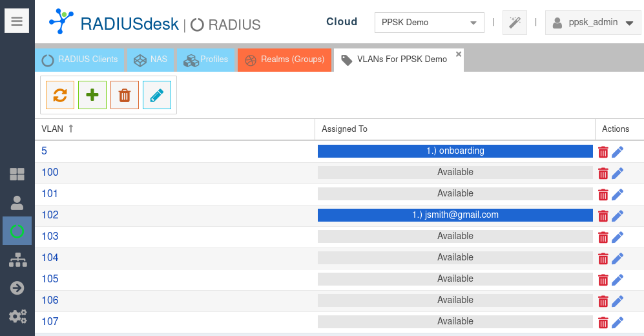Open the network hierarchy sidebar icon
The height and width of the screenshot is (336, 644).
point(17,260)
